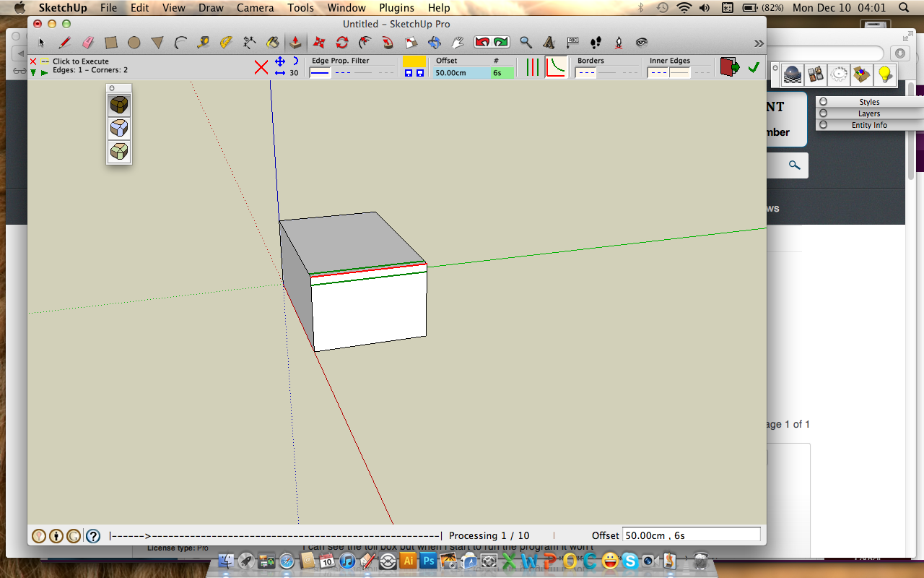Toggle solid line Edge Prop. Filter
The height and width of the screenshot is (578, 924).
pyautogui.click(x=319, y=72)
